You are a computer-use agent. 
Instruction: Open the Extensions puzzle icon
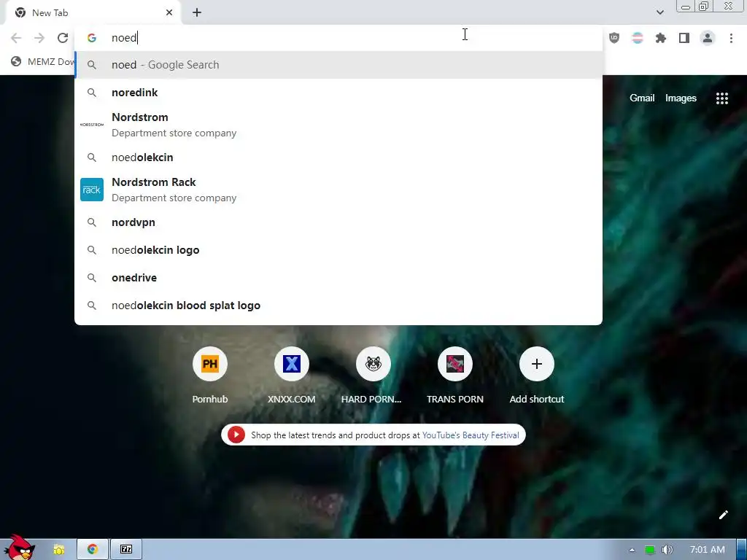pyautogui.click(x=661, y=38)
